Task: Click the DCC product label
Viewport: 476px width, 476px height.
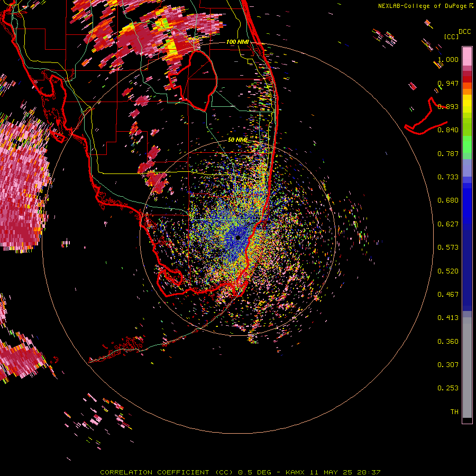Action: click(464, 32)
